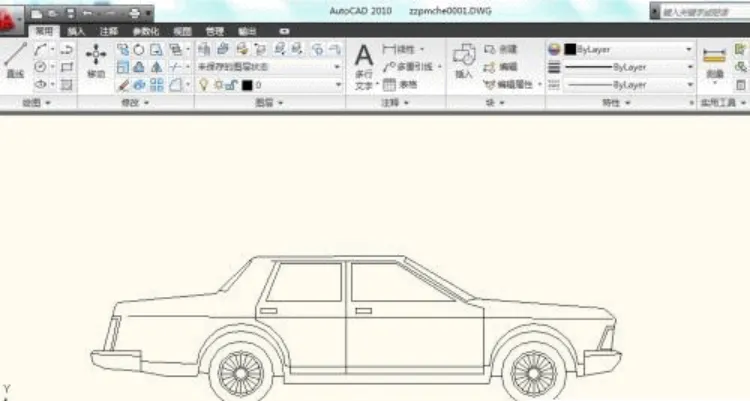Image resolution: width=750 pixels, height=402 pixels.
Task: Pick the Array tool in Modify panel
Action: (156, 85)
